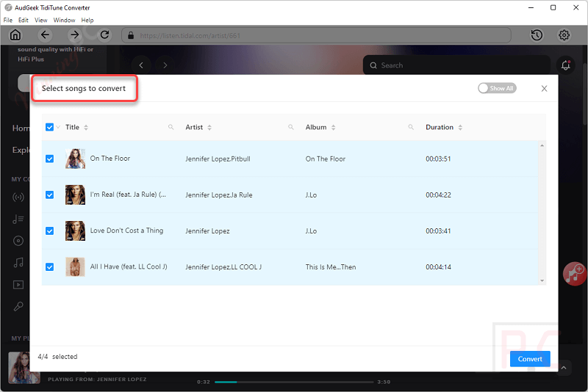Click Tidal's previous page chevron
The width and height of the screenshot is (588, 392).
pos(141,65)
